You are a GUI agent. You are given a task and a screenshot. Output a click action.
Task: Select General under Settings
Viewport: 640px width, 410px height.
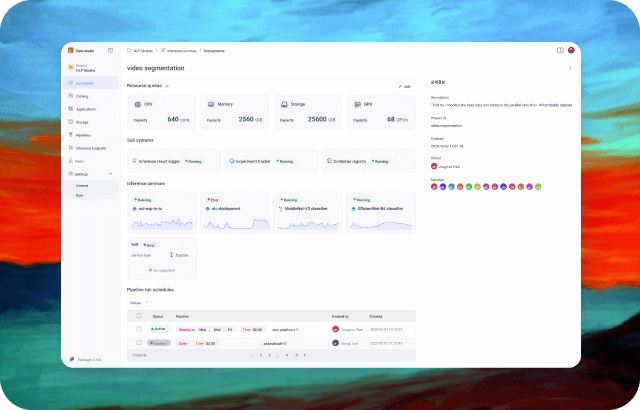tap(82, 185)
